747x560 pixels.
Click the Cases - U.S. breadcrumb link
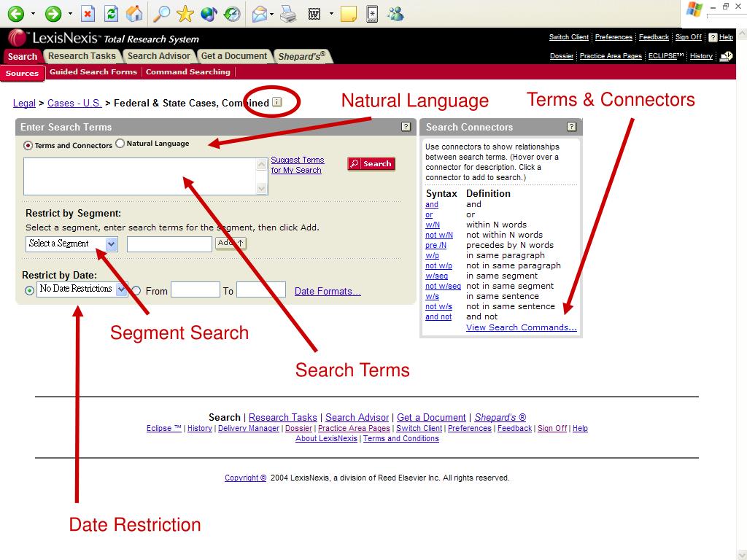point(75,103)
